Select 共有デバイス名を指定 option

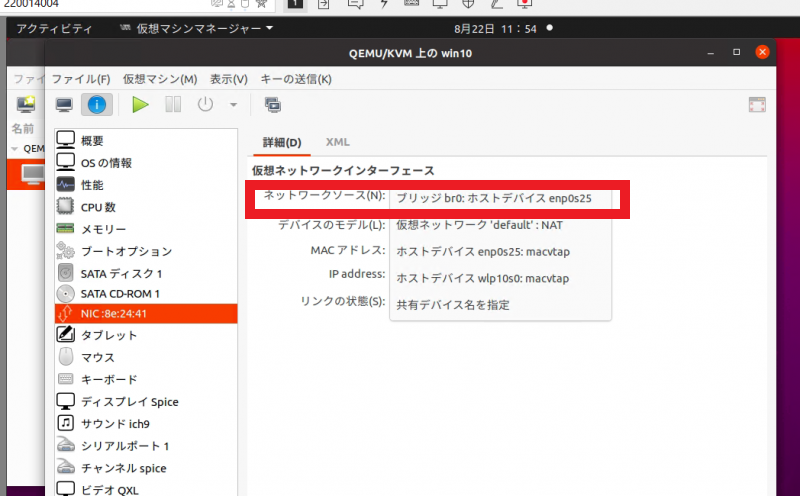pos(453,304)
